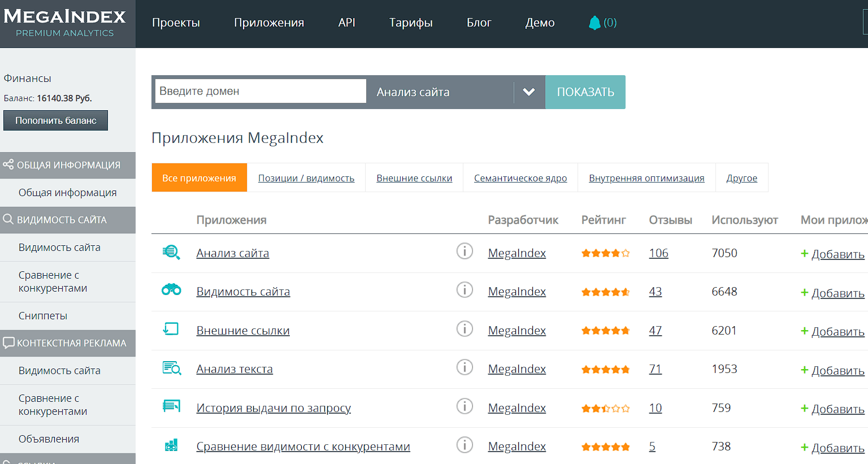Image resolution: width=868 pixels, height=464 pixels.
Task: Switch to the Семантическое ядро tab
Action: click(x=520, y=178)
